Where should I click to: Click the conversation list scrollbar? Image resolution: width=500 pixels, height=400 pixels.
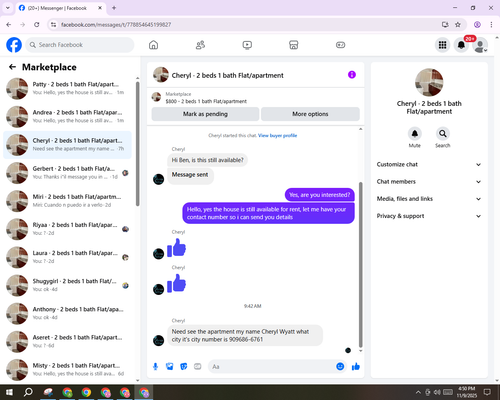click(x=138, y=144)
